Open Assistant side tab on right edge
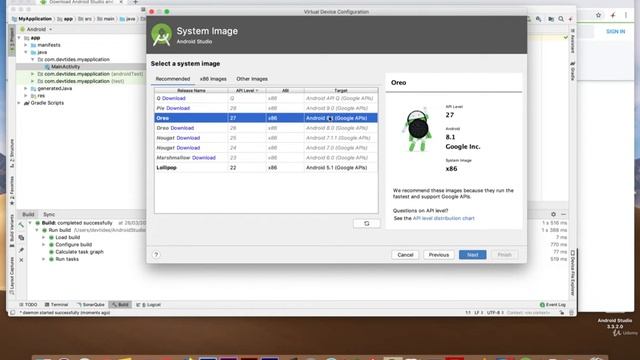 572,41
